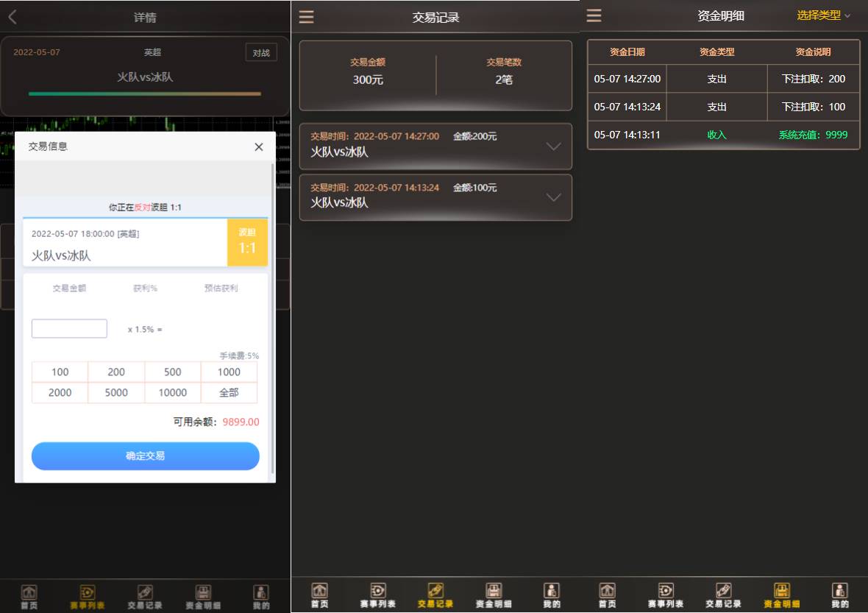Select quick amount 2000
Screen dimensions: 868x613
pos(60,393)
